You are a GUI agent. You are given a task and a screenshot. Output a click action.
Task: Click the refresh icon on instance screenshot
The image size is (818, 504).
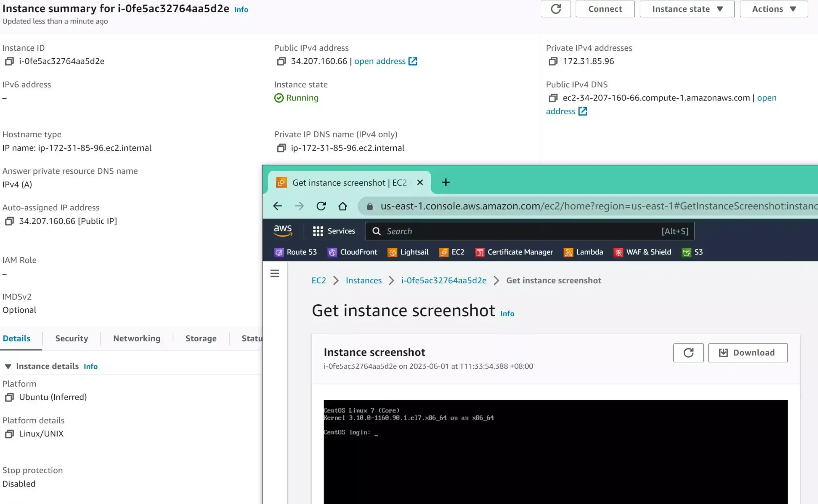click(x=688, y=353)
